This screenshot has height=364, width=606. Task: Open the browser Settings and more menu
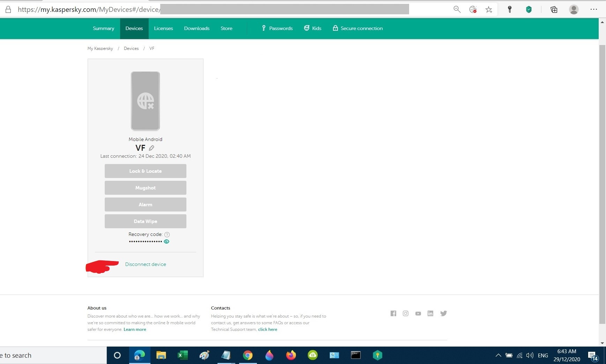coord(594,9)
